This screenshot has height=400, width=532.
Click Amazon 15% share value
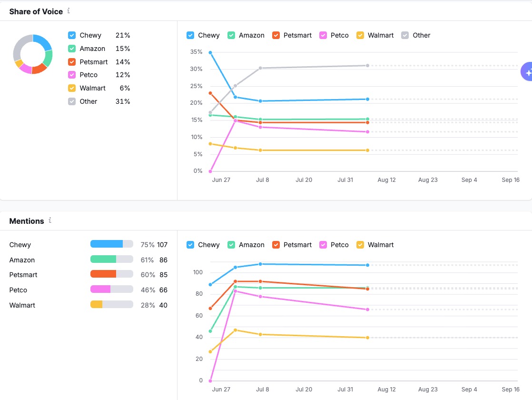(123, 49)
